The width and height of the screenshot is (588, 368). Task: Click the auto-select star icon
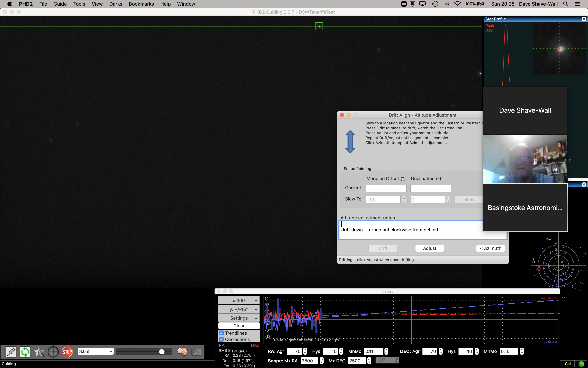click(39, 352)
